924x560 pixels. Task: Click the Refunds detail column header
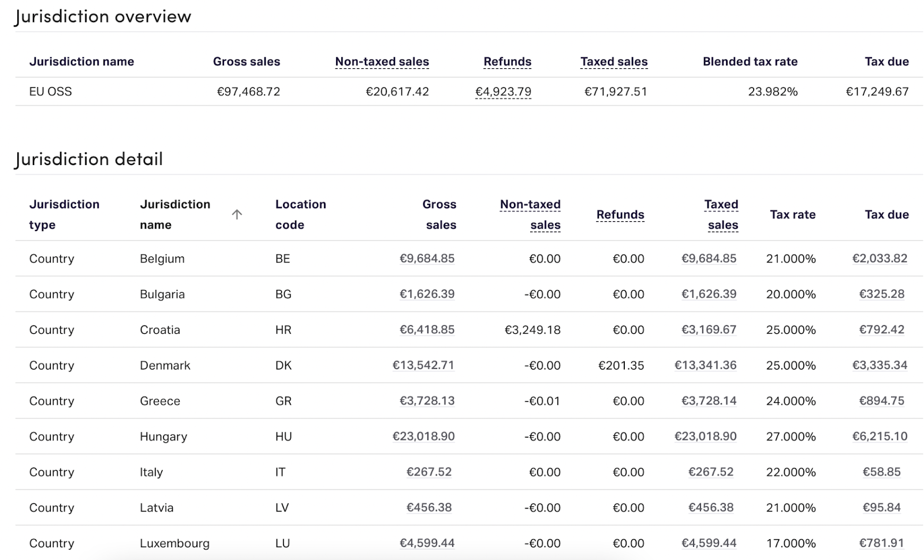click(x=620, y=215)
